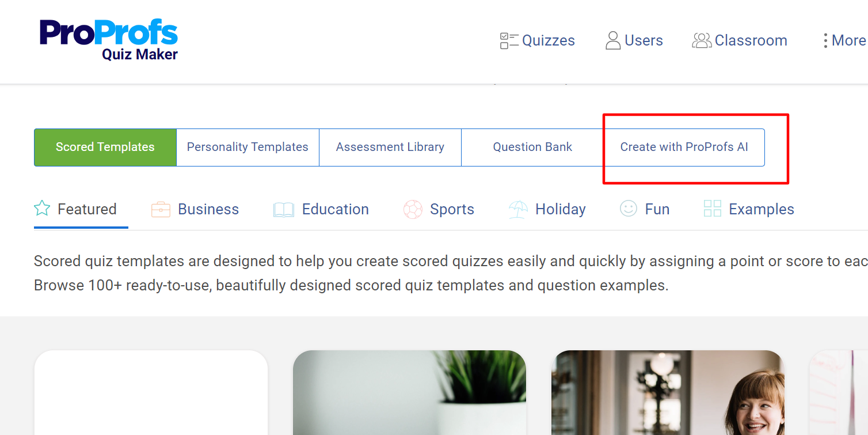Open the template card with smiling woman
Screen dimensions: 868x435
point(668,393)
